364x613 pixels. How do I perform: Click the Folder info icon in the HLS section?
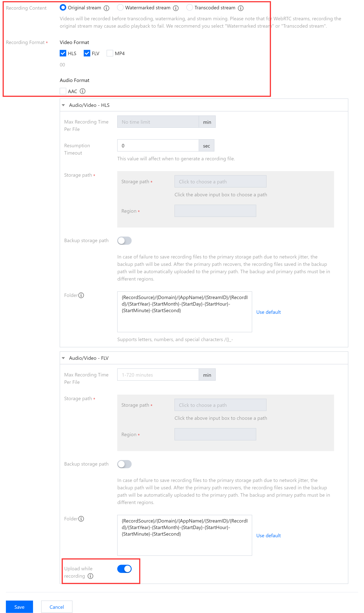(81, 295)
